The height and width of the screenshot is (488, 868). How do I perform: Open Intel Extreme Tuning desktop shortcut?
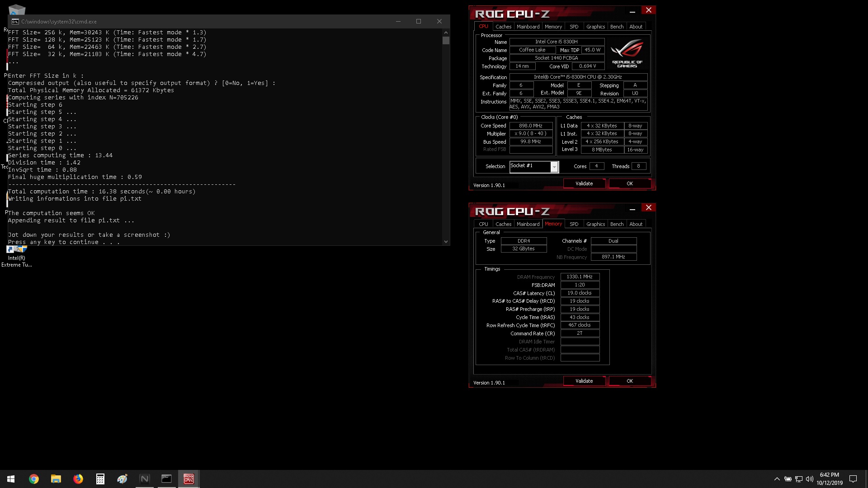click(x=17, y=257)
